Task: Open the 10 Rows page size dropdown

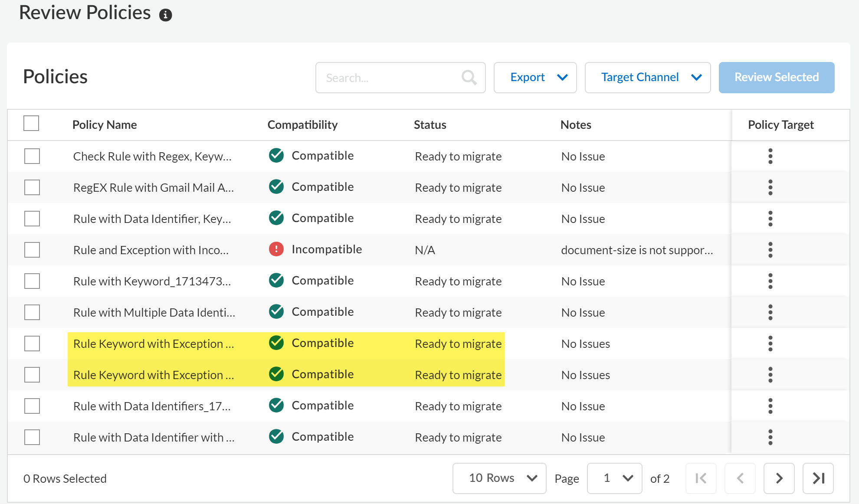Action: pos(499,478)
